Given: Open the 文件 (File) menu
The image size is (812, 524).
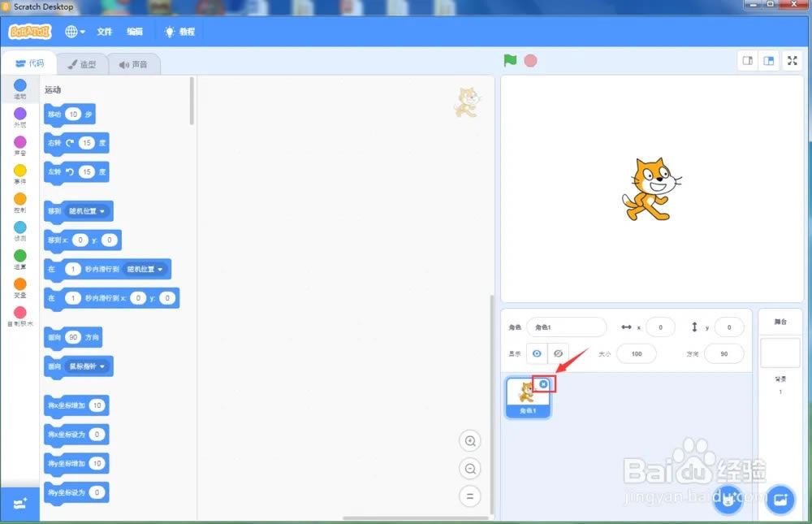Looking at the screenshot, I should click(x=105, y=32).
